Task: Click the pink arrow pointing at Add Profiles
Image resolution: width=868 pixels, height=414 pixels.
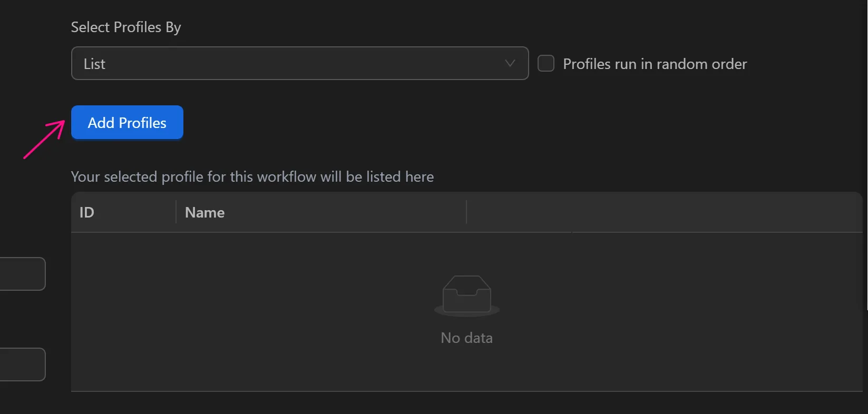Action: (44, 140)
